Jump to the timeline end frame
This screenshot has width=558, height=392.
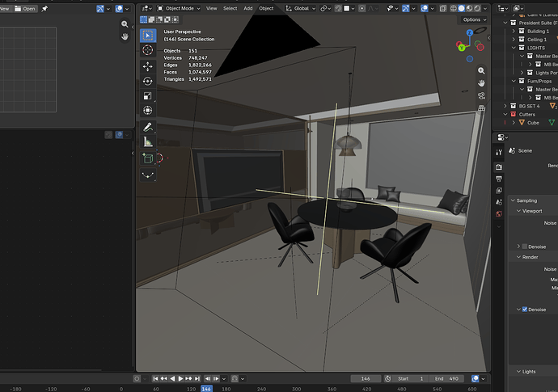coord(197,379)
